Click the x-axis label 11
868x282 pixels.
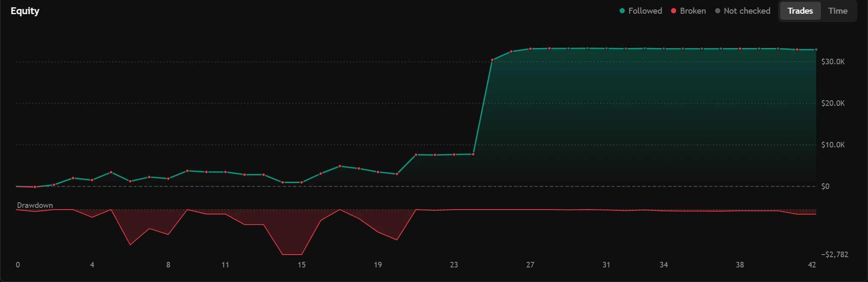(225, 265)
